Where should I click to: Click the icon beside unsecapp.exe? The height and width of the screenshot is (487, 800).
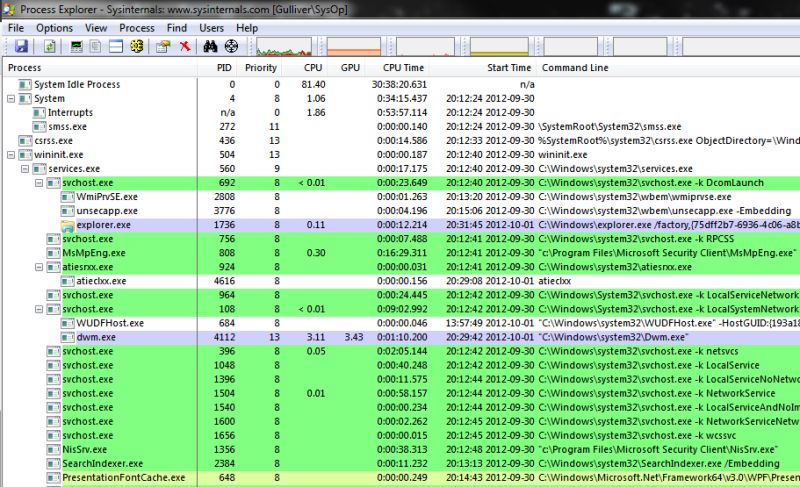[x=67, y=211]
